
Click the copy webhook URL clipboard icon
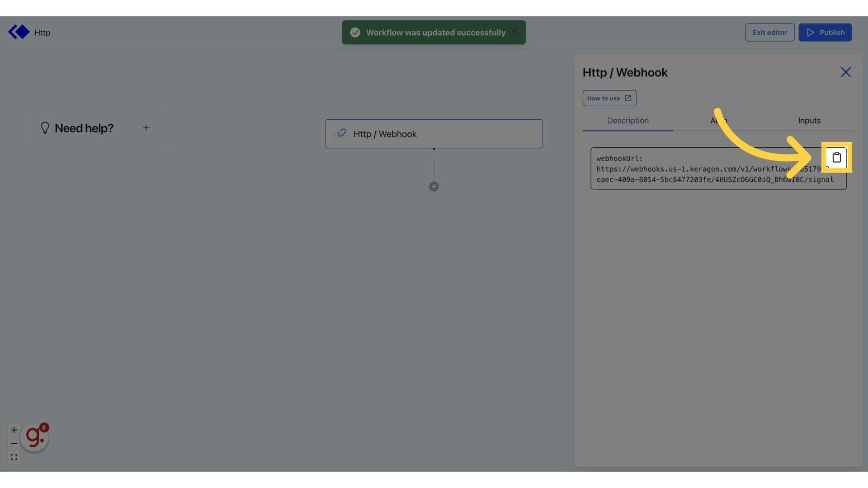(x=836, y=158)
